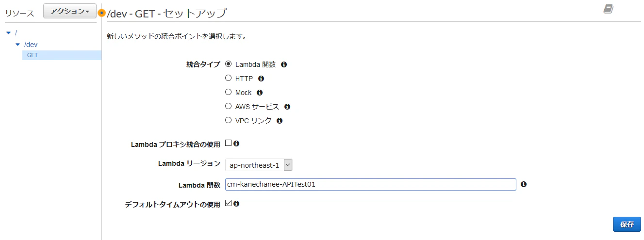644x240 pixels.
Task: Click info icon beside default timeout checkbox
Action: pyautogui.click(x=236, y=204)
